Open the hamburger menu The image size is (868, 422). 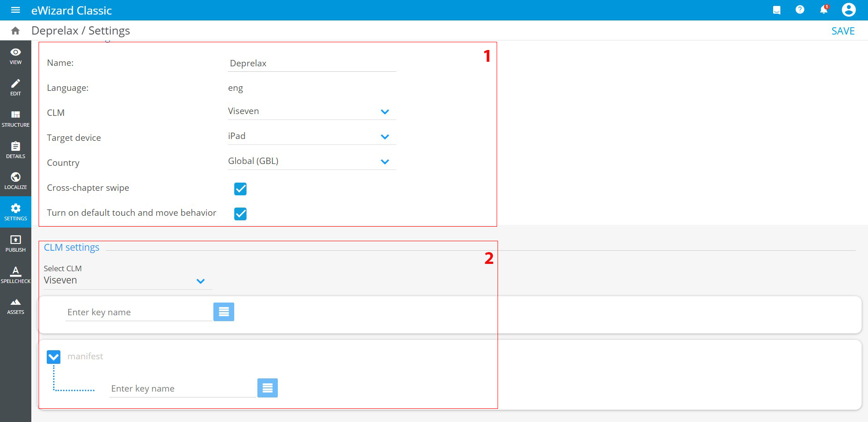click(x=15, y=10)
